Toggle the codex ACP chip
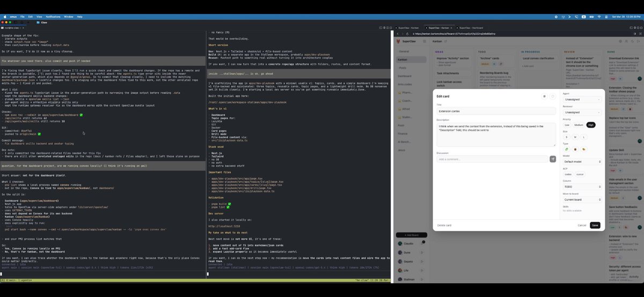Screen dimensions: 644x297 click(568, 174)
